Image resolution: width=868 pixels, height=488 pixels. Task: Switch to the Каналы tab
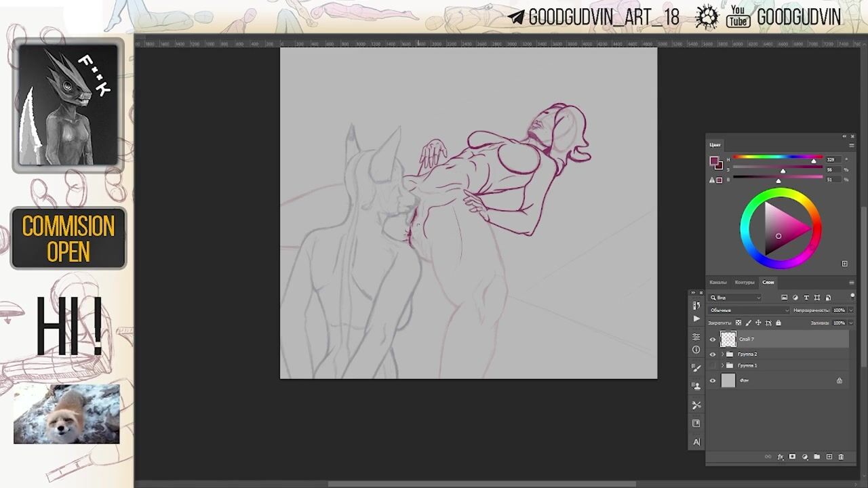717,282
